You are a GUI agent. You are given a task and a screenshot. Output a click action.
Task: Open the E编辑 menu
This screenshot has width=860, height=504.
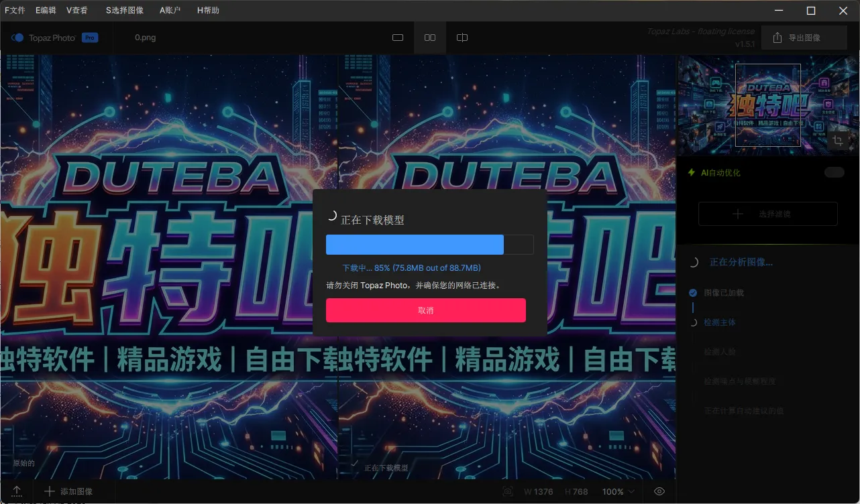(46, 11)
